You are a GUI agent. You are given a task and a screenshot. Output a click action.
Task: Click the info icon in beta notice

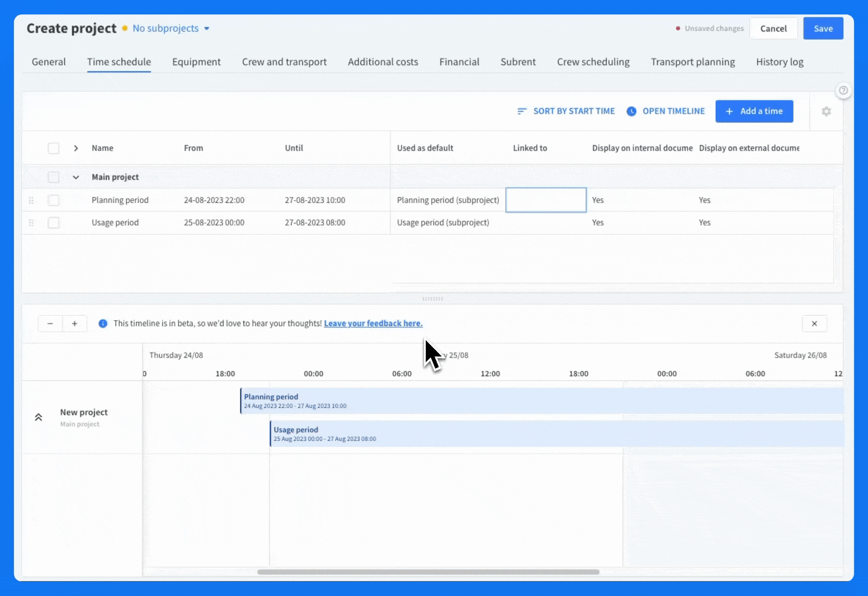click(x=103, y=323)
